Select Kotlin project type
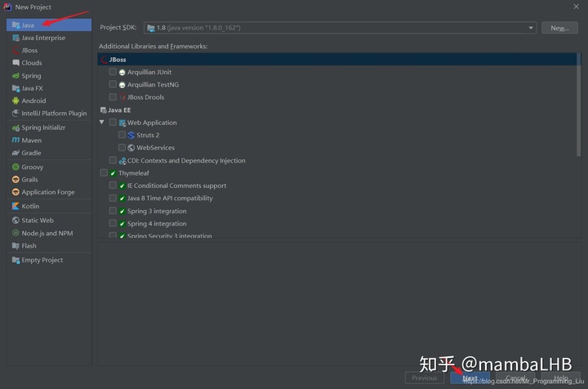 (x=49, y=206)
